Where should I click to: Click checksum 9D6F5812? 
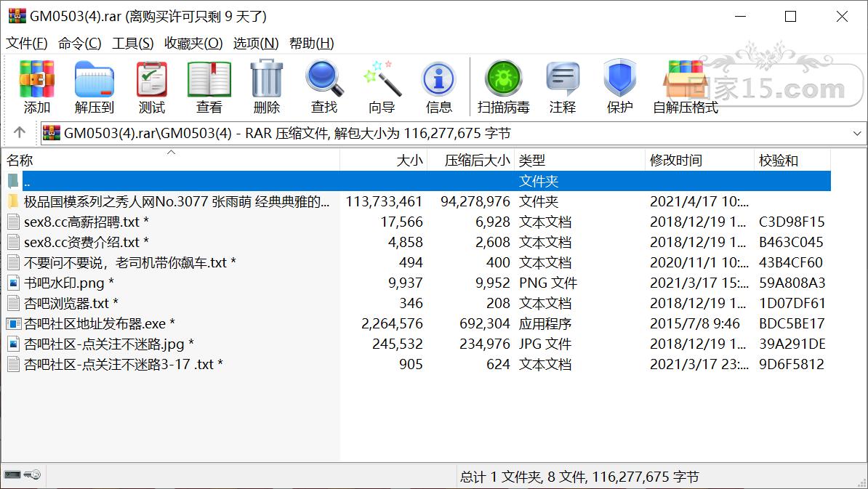point(791,365)
